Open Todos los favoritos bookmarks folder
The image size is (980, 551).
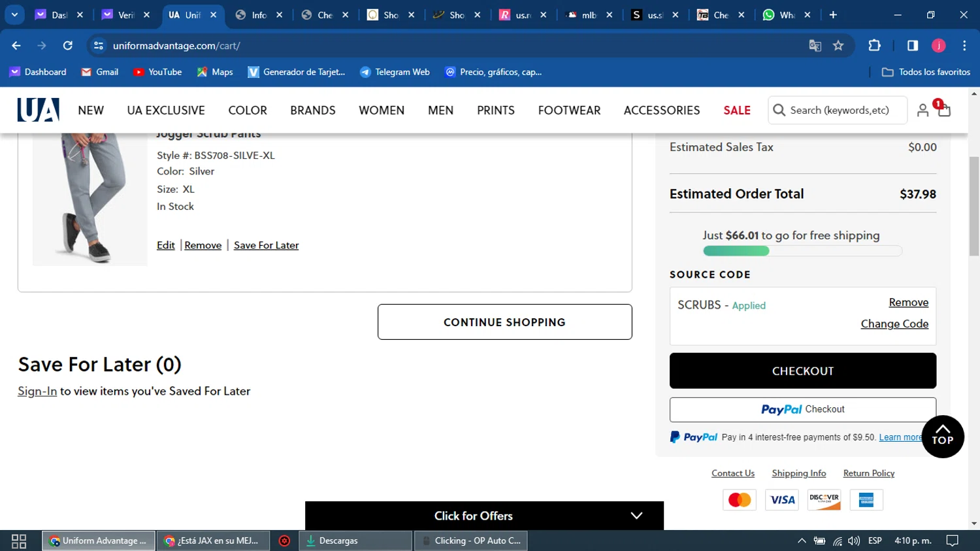(926, 72)
